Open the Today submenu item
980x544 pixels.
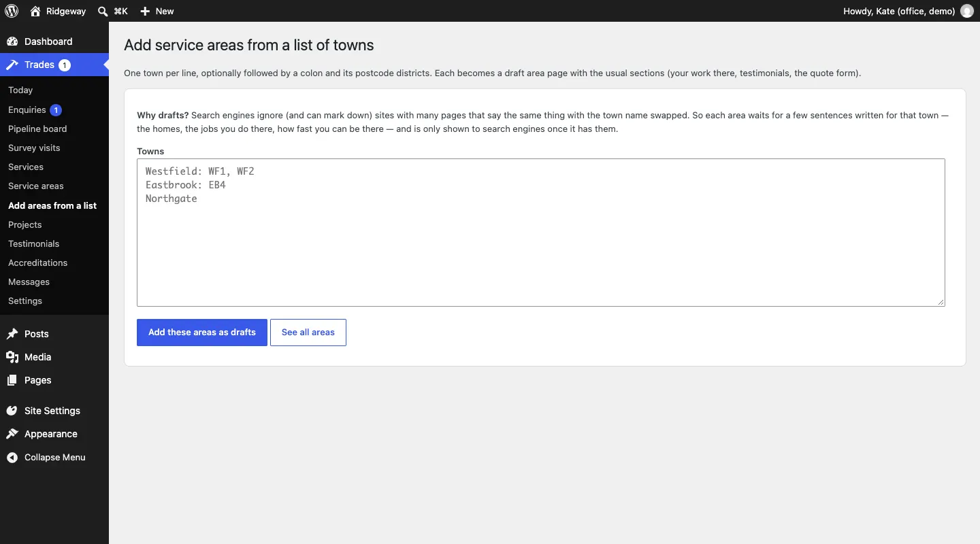(20, 90)
